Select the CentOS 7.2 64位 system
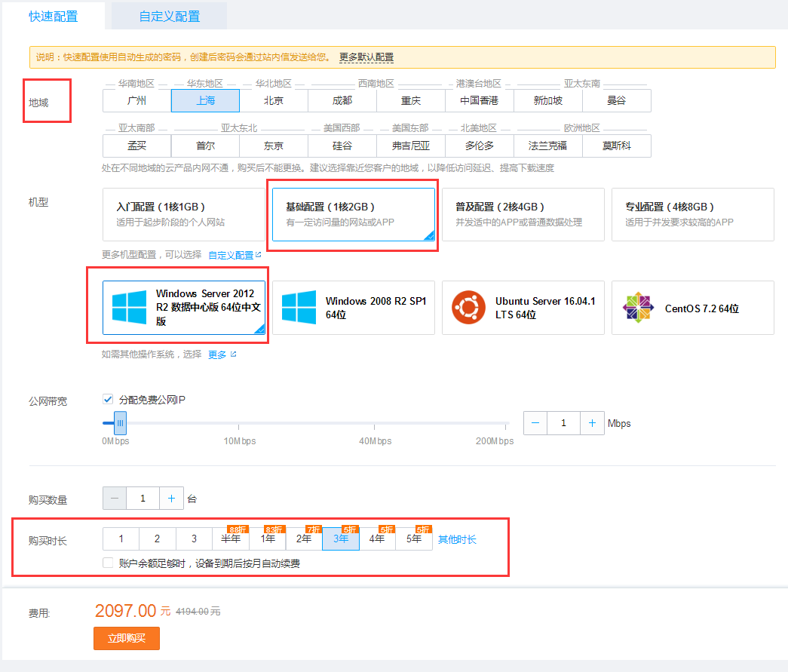 (x=692, y=308)
